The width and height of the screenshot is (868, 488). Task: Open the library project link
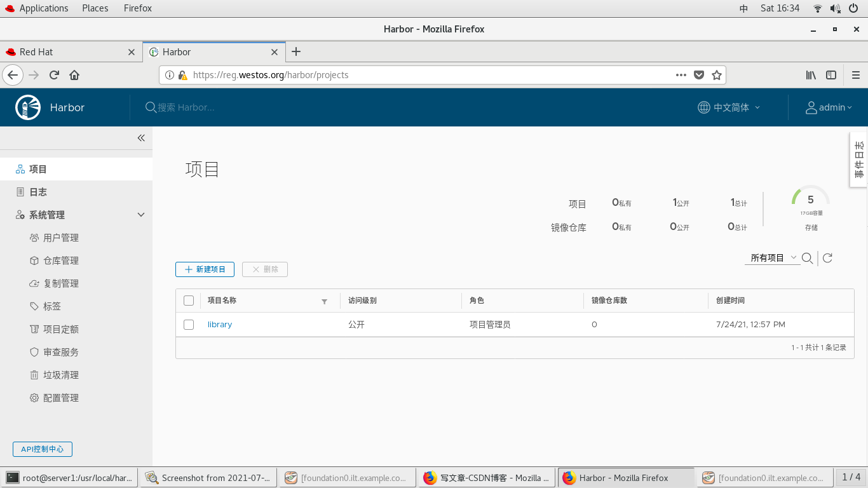(220, 325)
